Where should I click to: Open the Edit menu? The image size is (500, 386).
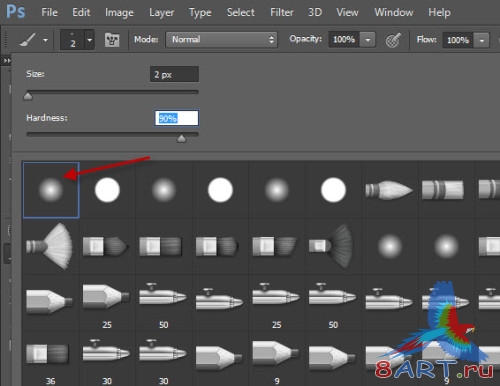81,13
